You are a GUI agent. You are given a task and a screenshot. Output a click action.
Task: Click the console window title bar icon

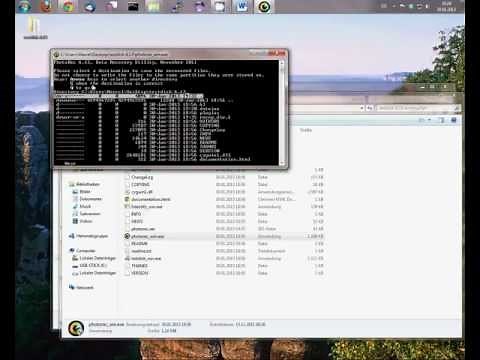coord(56,54)
